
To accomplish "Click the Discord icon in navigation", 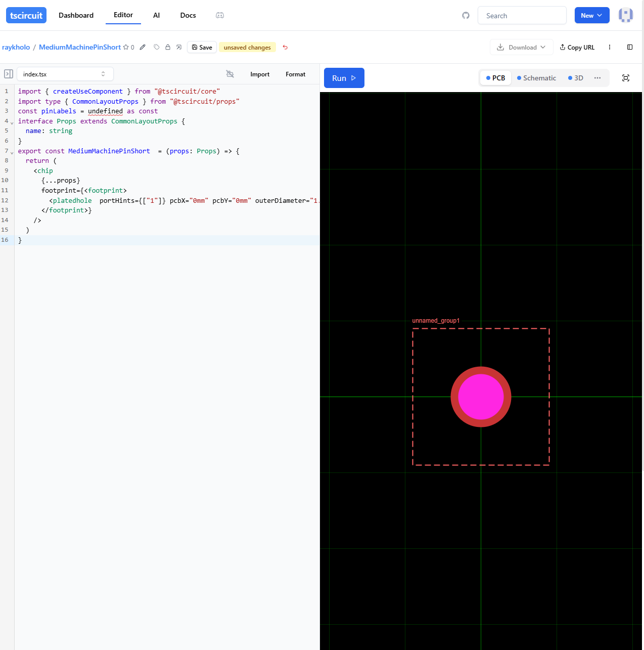I will [220, 15].
